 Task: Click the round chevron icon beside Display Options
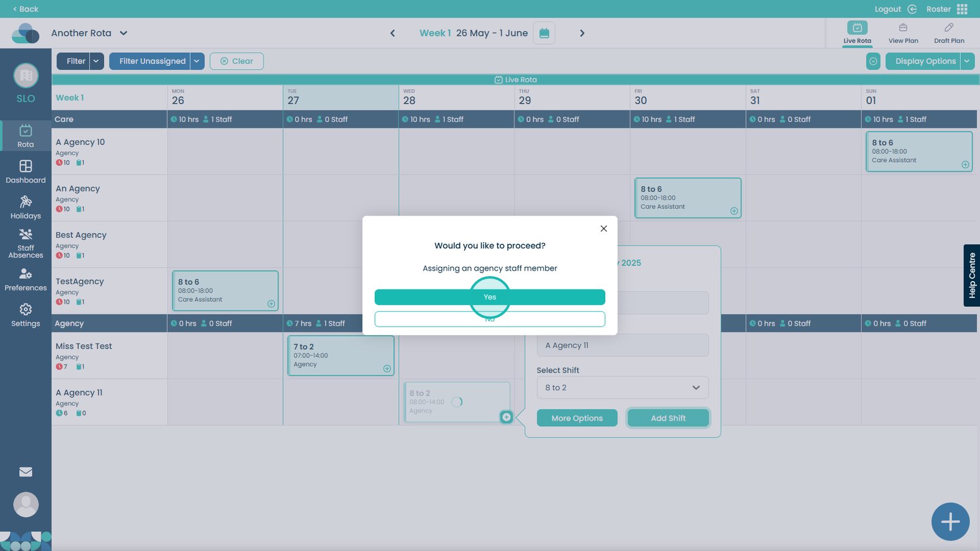pos(873,61)
